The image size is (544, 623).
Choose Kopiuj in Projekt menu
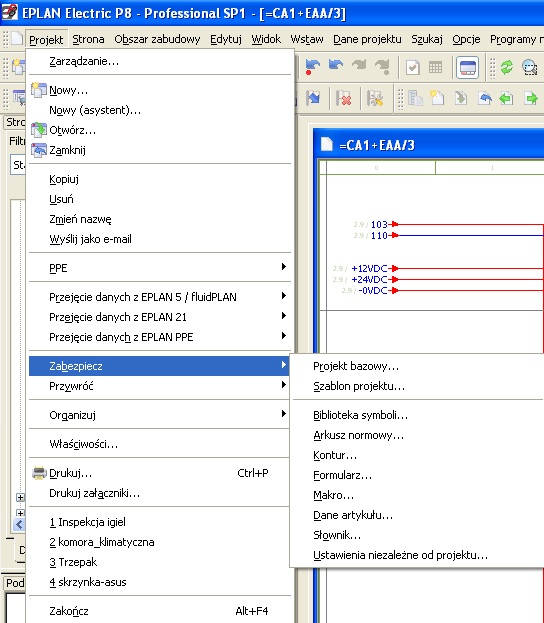pyautogui.click(x=160, y=179)
